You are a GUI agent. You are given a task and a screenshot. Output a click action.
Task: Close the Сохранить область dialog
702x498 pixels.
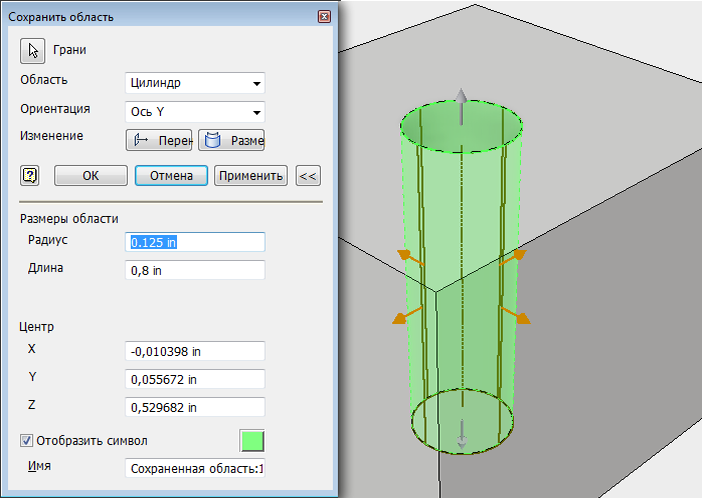324,17
